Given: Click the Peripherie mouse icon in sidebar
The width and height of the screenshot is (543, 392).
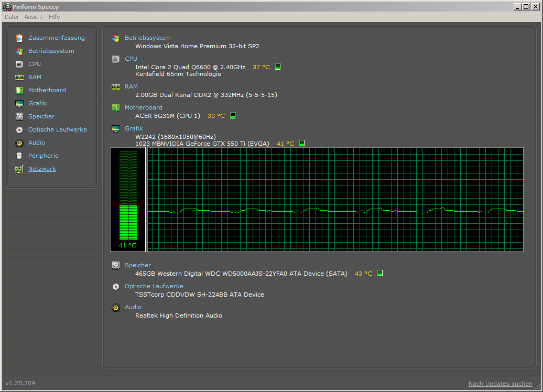Looking at the screenshot, I should pyautogui.click(x=19, y=156).
